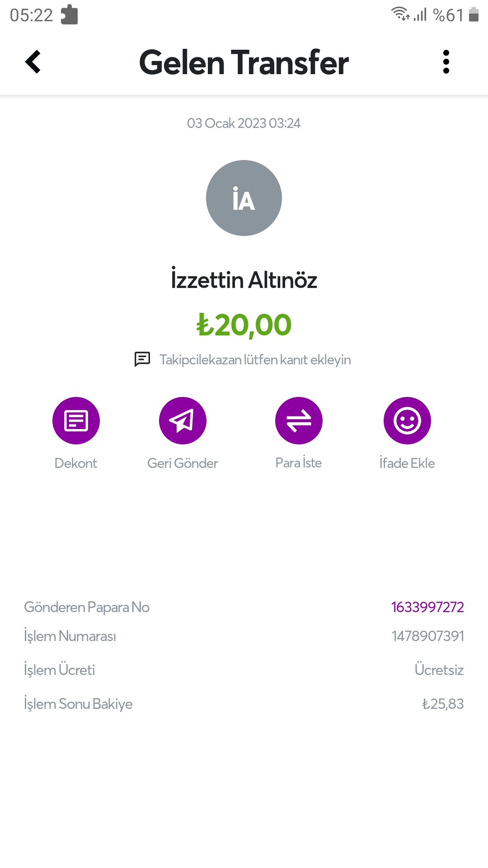Viewport: 488px width, 868px height.
Task: Tap the İfade Ekle smiley icon
Action: pyautogui.click(x=407, y=421)
